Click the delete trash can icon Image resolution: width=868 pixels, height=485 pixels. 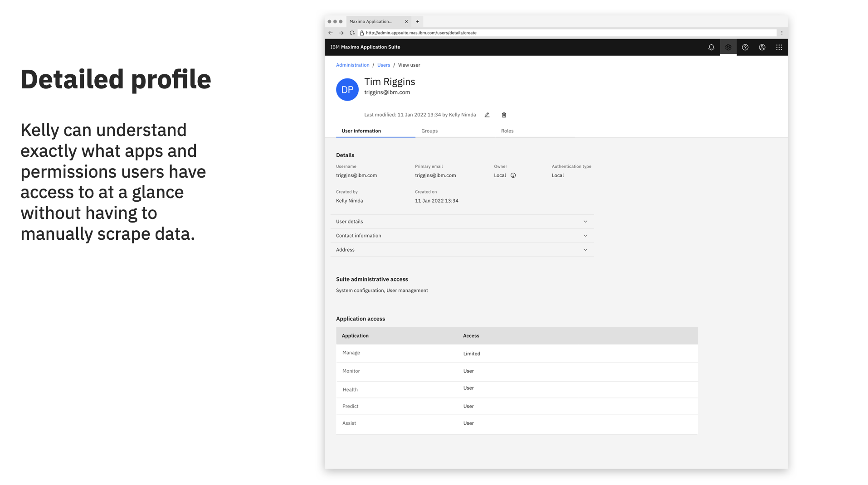click(x=504, y=115)
